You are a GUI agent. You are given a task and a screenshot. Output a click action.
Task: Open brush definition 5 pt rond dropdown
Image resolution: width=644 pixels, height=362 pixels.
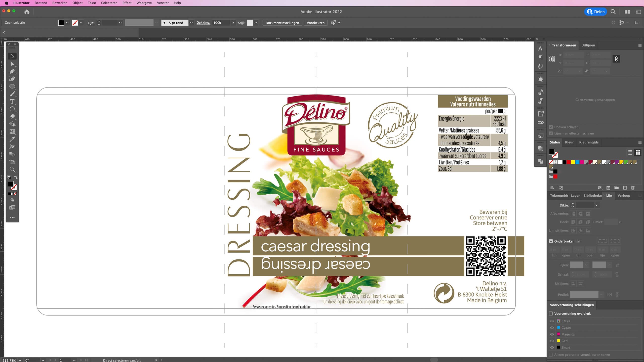coord(191,23)
